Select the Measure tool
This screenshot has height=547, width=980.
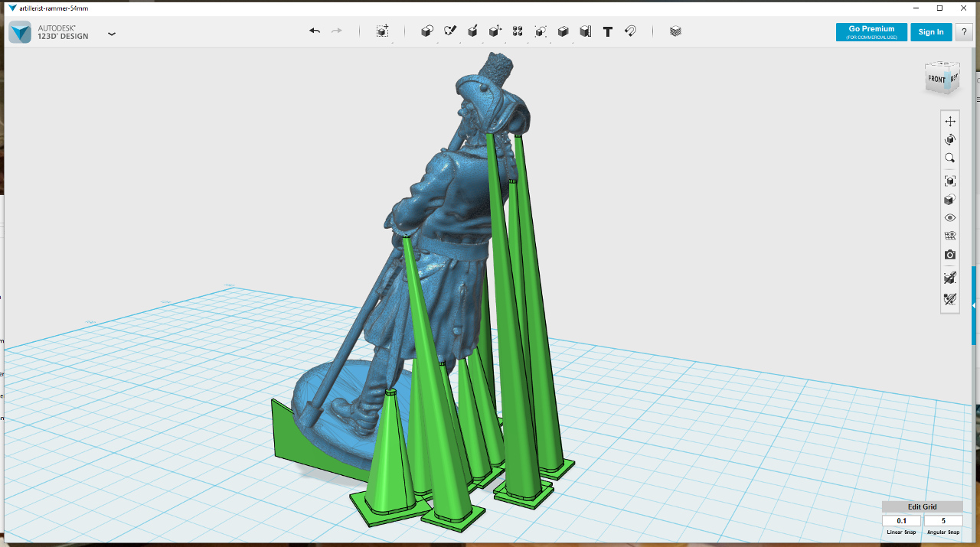(585, 31)
